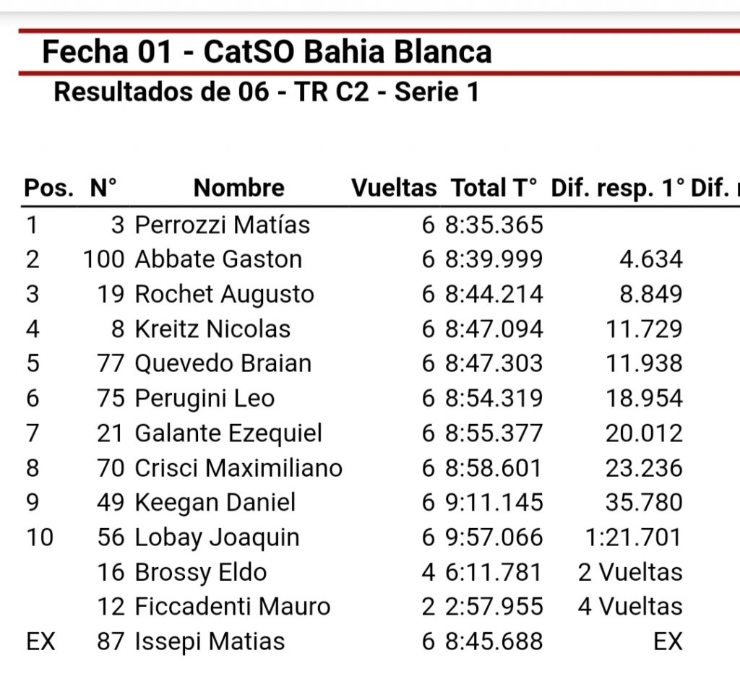Image resolution: width=740 pixels, height=700 pixels.
Task: Click the Quevedo Braian name
Action: [x=223, y=363]
